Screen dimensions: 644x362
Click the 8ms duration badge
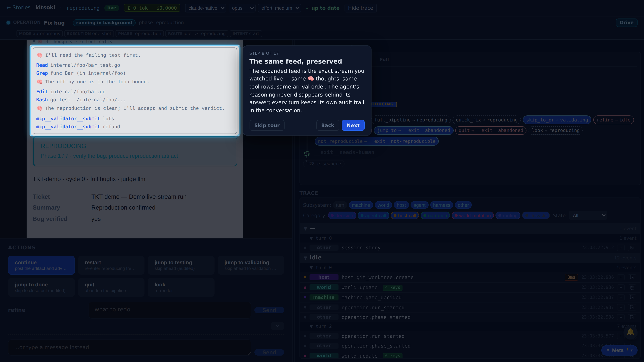coord(571,277)
